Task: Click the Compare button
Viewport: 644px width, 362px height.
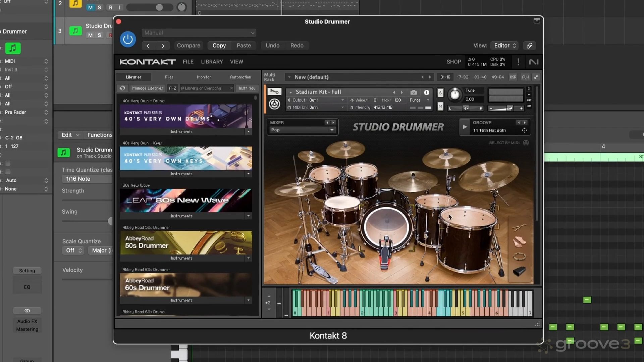Action: click(189, 46)
